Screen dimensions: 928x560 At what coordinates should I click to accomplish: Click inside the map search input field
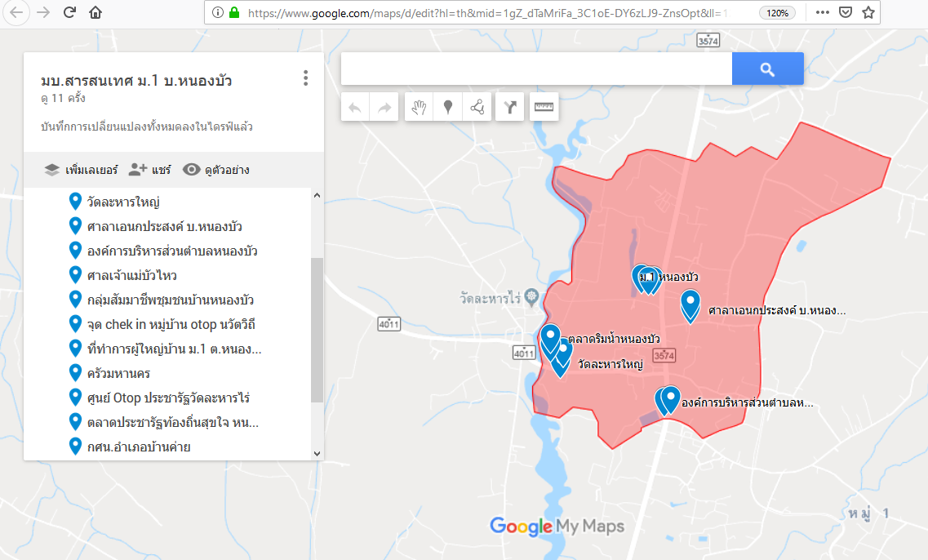[535, 69]
